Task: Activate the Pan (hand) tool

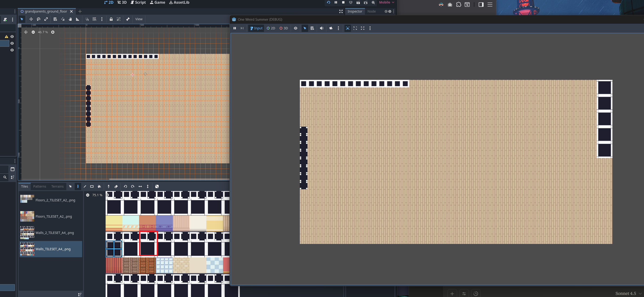Action: point(70,19)
